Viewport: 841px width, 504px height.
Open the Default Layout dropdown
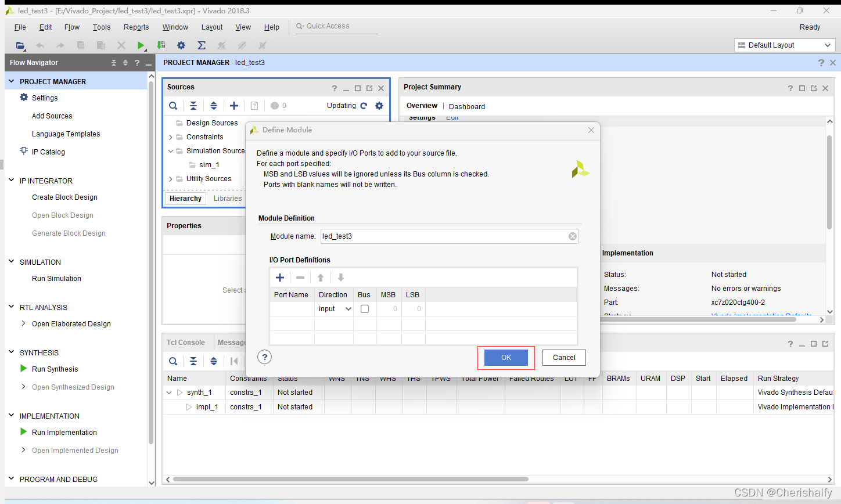coord(785,45)
